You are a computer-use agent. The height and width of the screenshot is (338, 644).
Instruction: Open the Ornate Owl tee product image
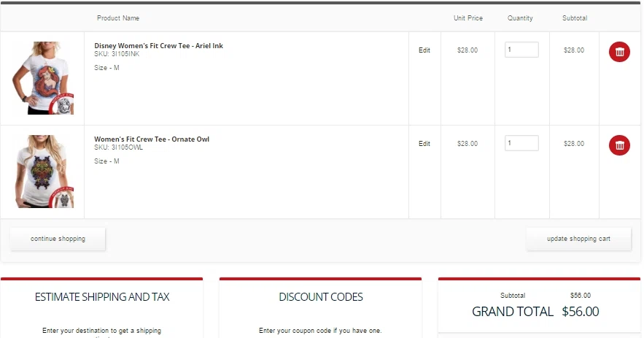44,172
